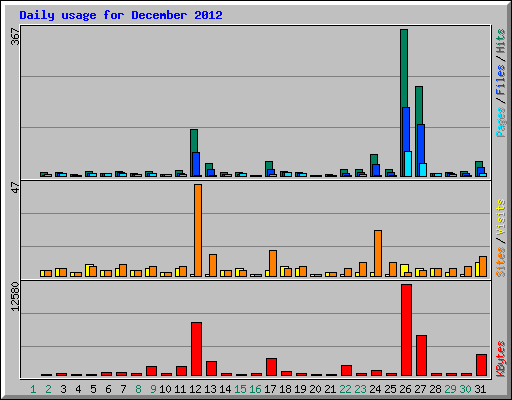Image resolution: width=512 pixels, height=400 pixels.
Task: Click the 47 visits axis value
Action: (x=15, y=187)
